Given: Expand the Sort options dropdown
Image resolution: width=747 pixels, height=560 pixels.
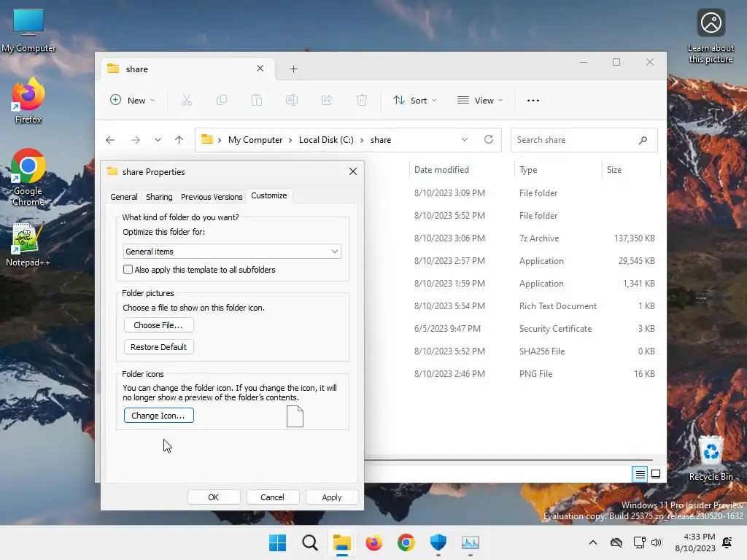Looking at the screenshot, I should click(x=414, y=101).
